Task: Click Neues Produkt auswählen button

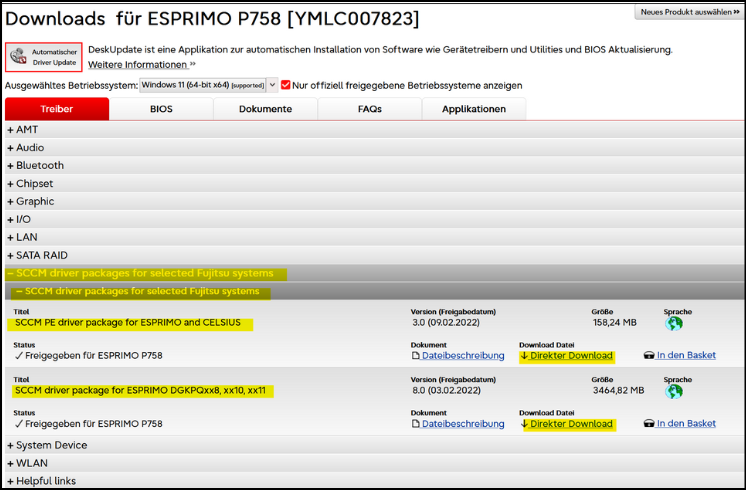Action: click(689, 12)
